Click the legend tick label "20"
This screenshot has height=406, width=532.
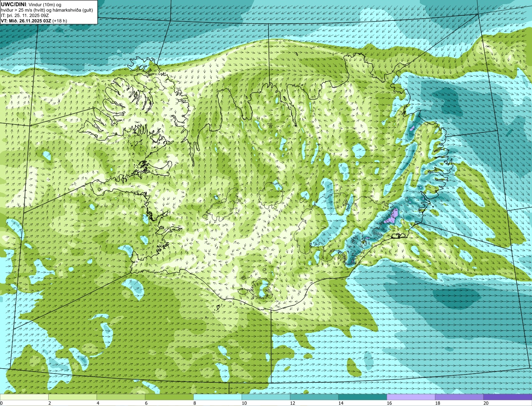click(x=486, y=403)
